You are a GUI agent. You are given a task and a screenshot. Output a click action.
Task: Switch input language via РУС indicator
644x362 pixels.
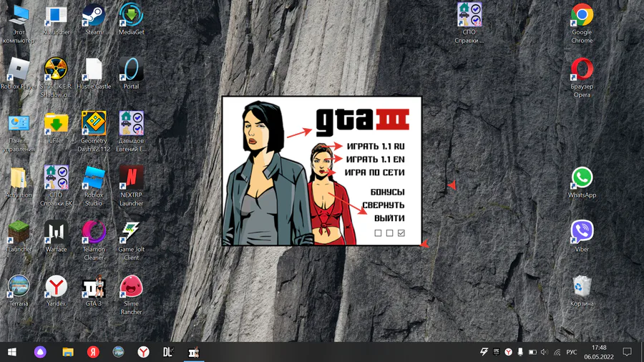[571, 352]
